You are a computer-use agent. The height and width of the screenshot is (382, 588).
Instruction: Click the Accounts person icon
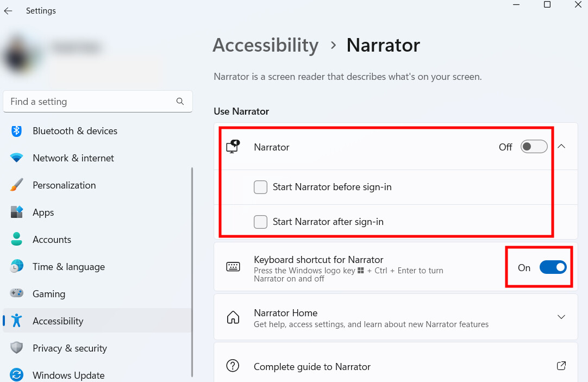[x=16, y=239]
